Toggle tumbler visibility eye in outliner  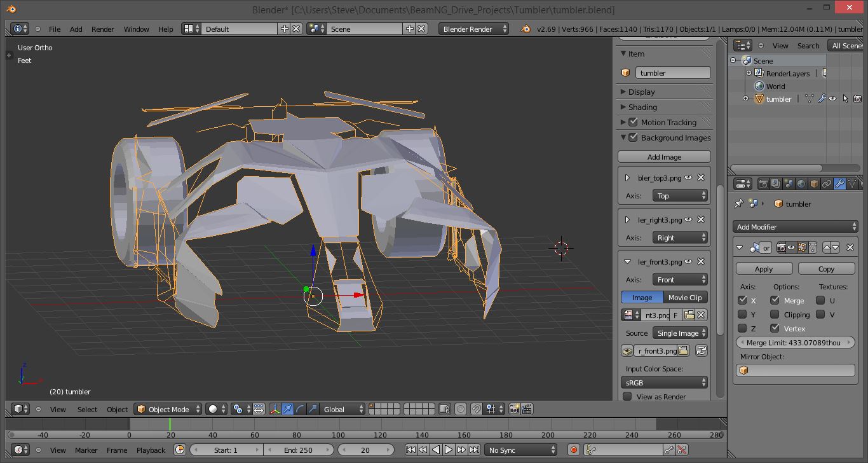(x=832, y=99)
